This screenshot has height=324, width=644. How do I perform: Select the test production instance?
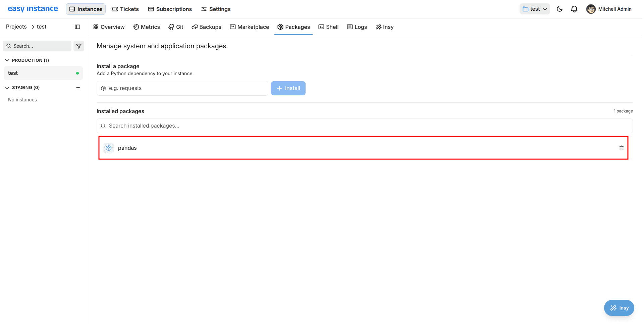(43, 73)
